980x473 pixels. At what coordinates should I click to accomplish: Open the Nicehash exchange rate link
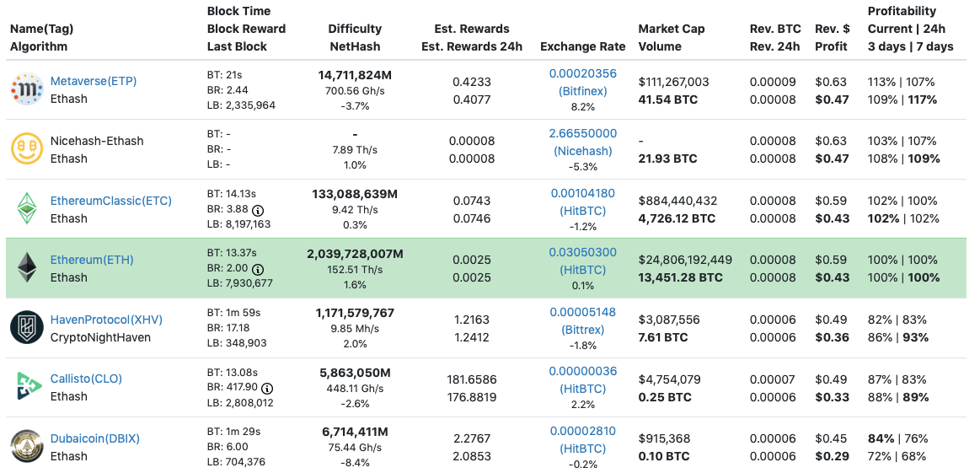pos(582,133)
